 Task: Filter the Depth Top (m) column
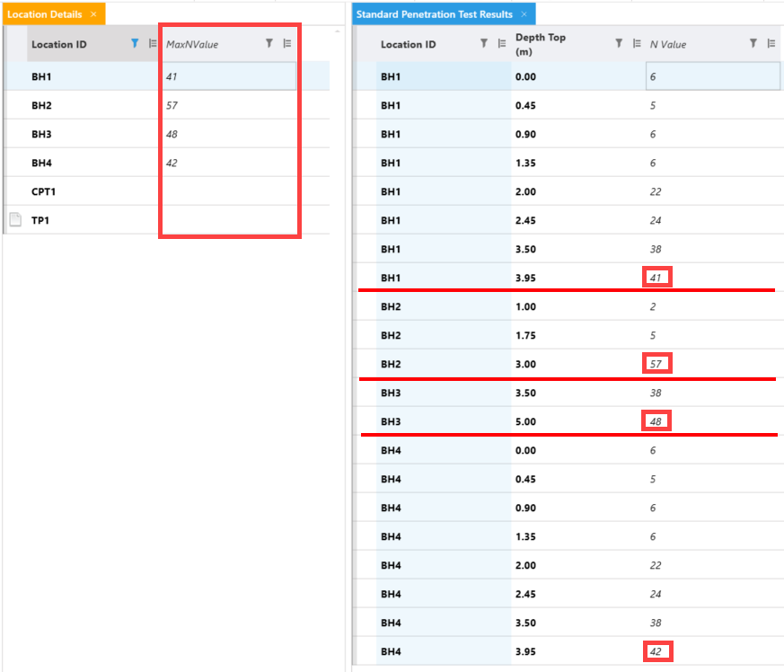pos(619,43)
